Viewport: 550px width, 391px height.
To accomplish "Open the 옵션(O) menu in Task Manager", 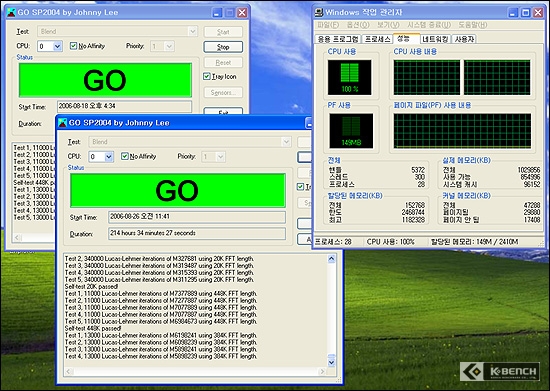I will (358, 25).
